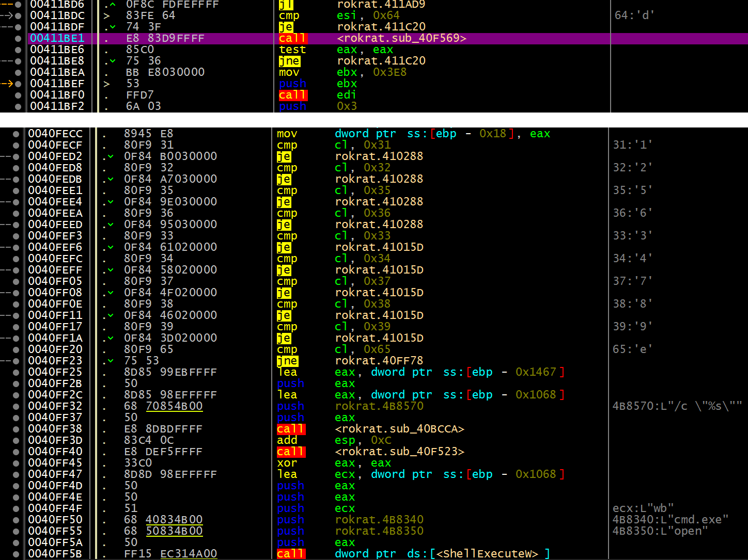Viewport: 748px width, 560px height.
Task: Click the down-jump indicator on row 0040FF23
Action: (x=110, y=361)
